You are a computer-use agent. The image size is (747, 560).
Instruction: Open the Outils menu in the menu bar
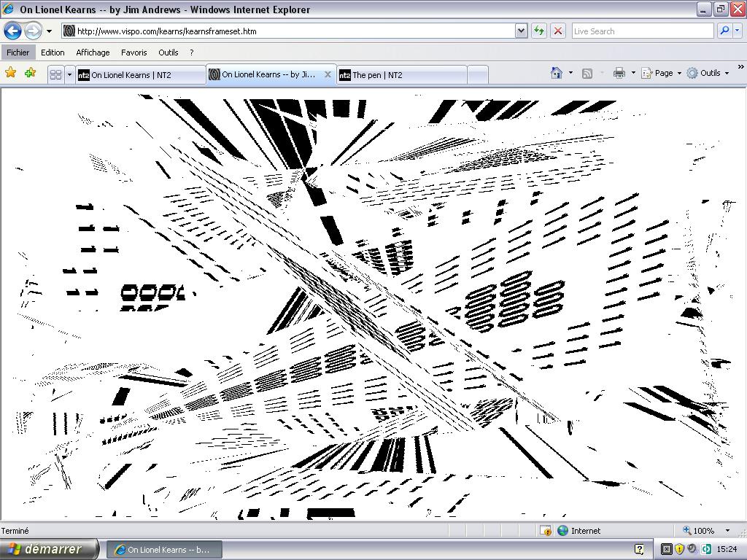[x=169, y=52]
